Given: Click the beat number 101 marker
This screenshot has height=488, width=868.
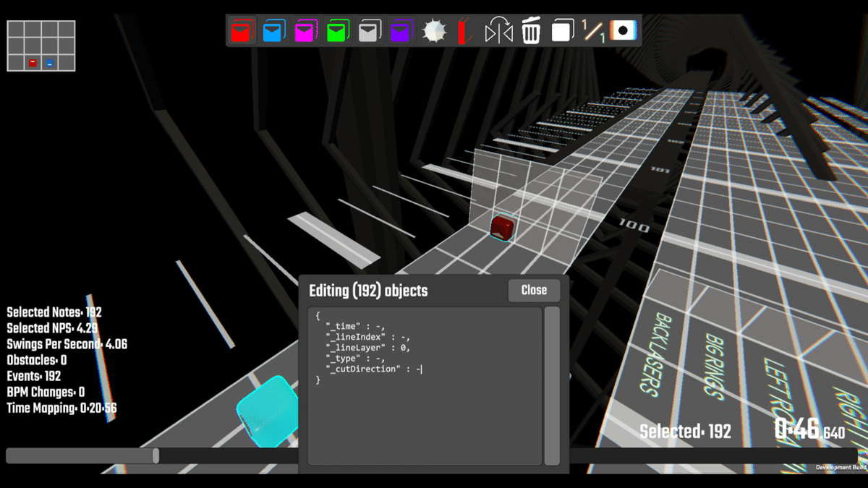Looking at the screenshot, I should point(660,171).
